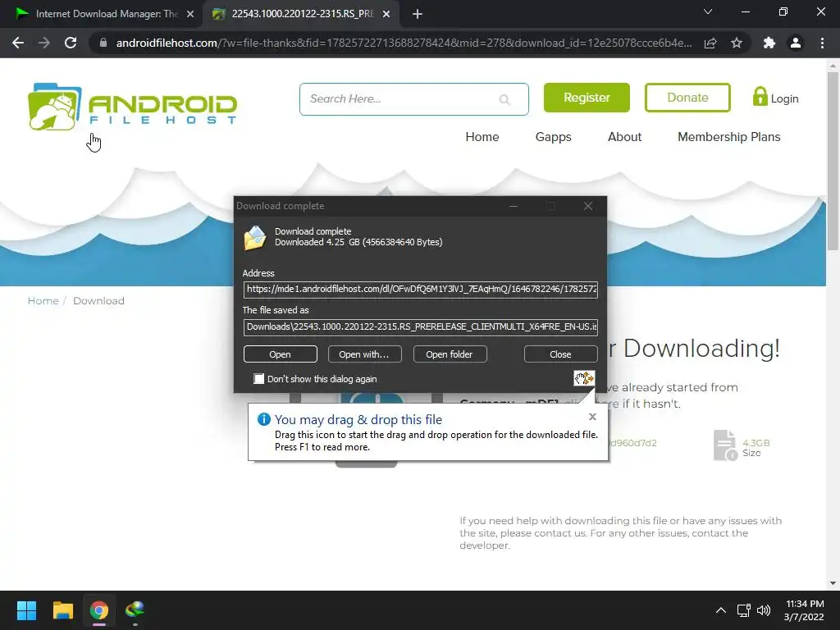Image resolution: width=840 pixels, height=630 pixels.
Task: Close the Download complete dialog window
Action: click(x=588, y=206)
